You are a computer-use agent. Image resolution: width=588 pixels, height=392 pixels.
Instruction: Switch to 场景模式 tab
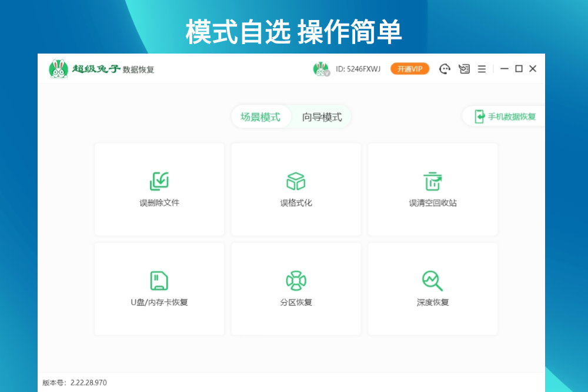(x=260, y=117)
